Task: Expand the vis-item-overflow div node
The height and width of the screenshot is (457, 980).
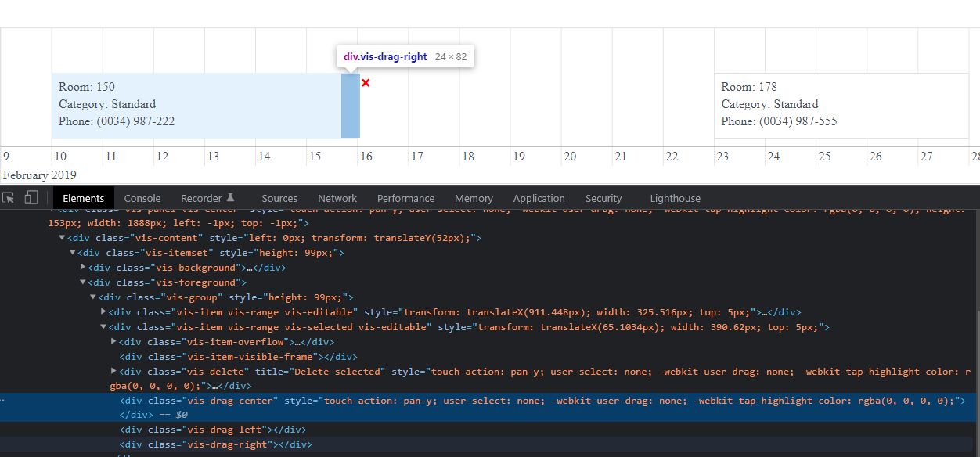Action: click(x=113, y=341)
